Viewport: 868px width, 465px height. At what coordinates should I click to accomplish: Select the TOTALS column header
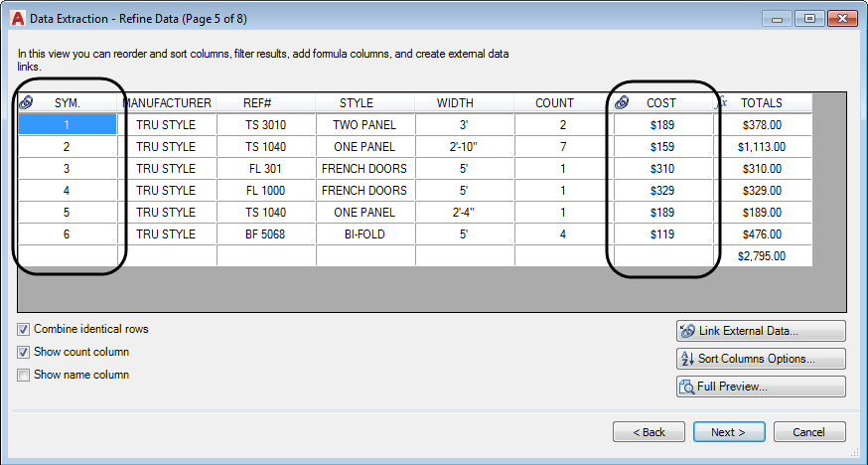[x=763, y=103]
